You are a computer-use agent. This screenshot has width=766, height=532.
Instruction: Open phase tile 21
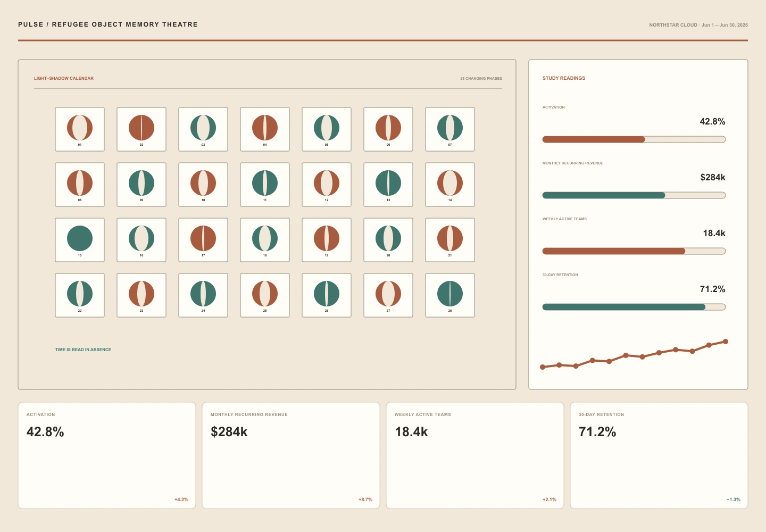click(450, 240)
